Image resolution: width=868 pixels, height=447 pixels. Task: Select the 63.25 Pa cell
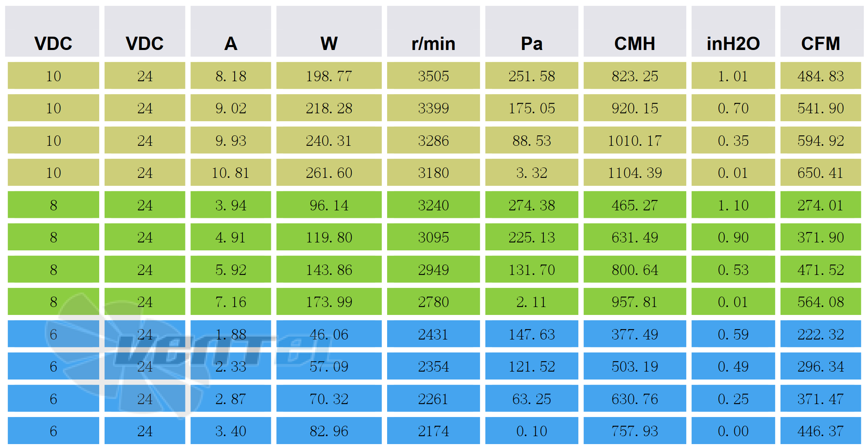coord(531,399)
